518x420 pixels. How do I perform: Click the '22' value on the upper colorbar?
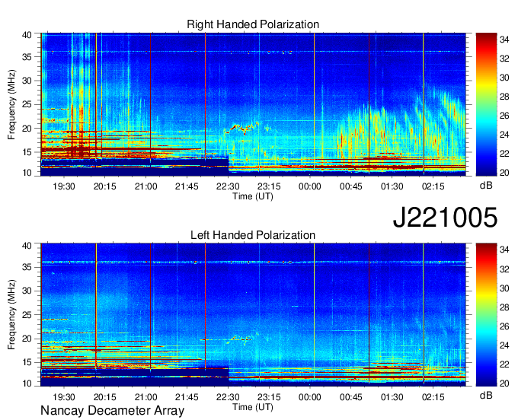(x=504, y=154)
